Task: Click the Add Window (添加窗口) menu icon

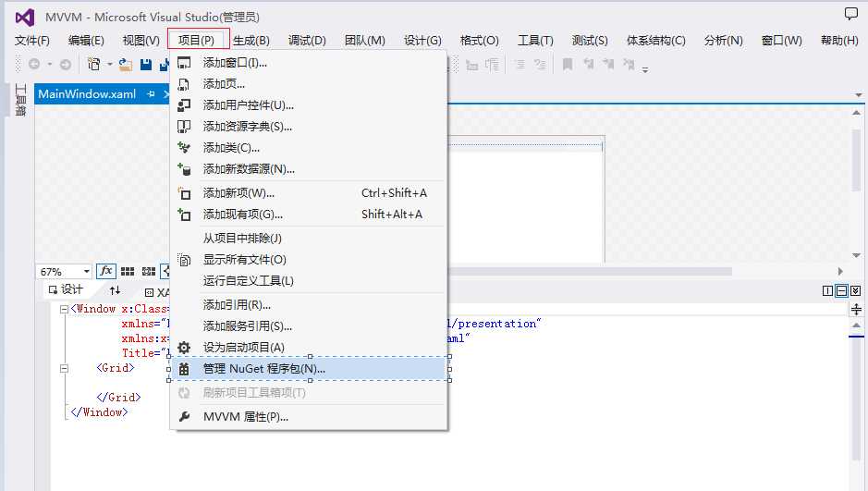Action: [x=184, y=63]
